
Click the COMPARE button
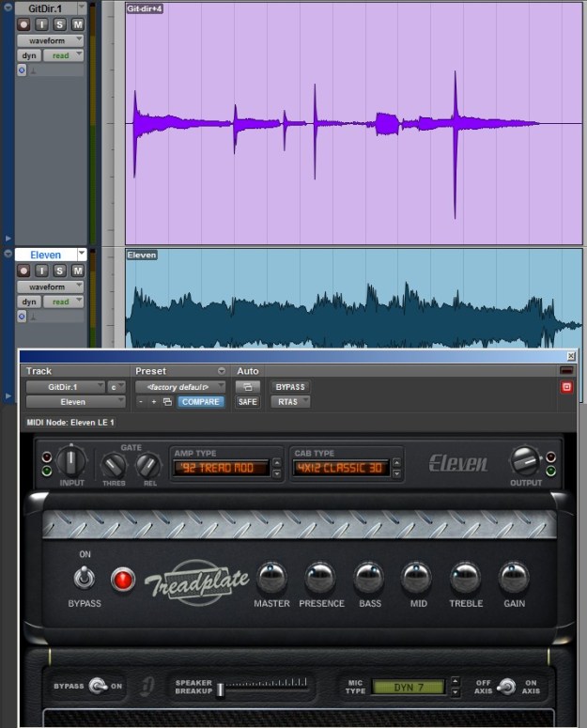pos(201,402)
